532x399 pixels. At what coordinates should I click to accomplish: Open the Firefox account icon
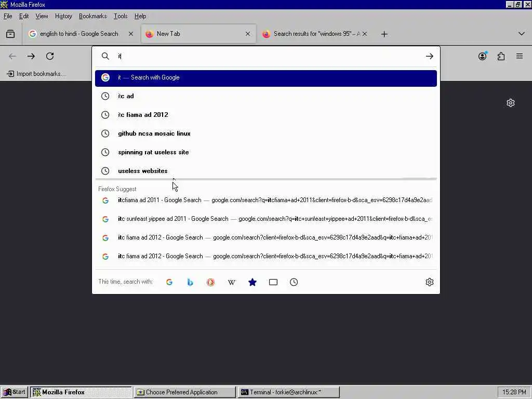coord(483,56)
